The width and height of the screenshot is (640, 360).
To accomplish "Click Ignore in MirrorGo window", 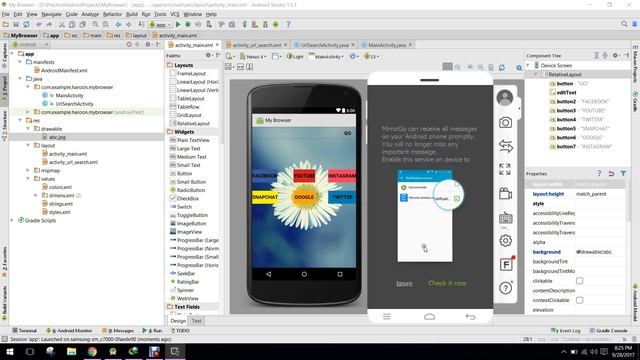I will point(404,283).
